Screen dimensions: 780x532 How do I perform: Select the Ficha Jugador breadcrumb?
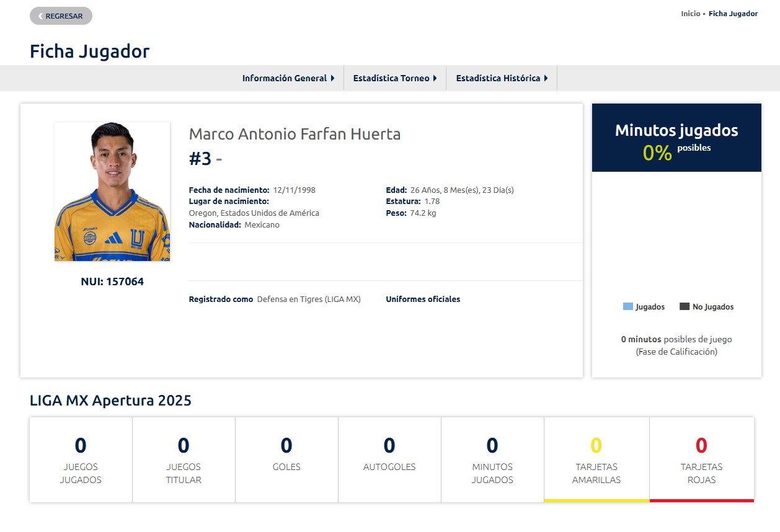[x=733, y=14]
